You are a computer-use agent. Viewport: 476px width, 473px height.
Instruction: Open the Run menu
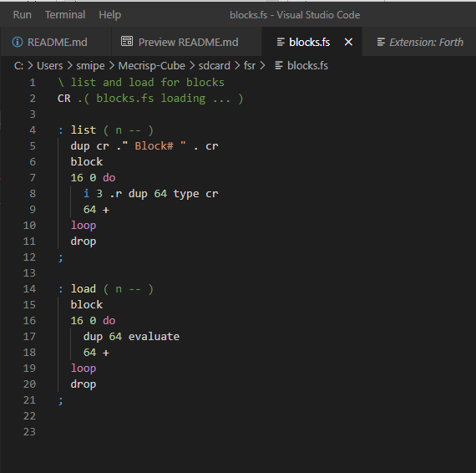(x=23, y=15)
